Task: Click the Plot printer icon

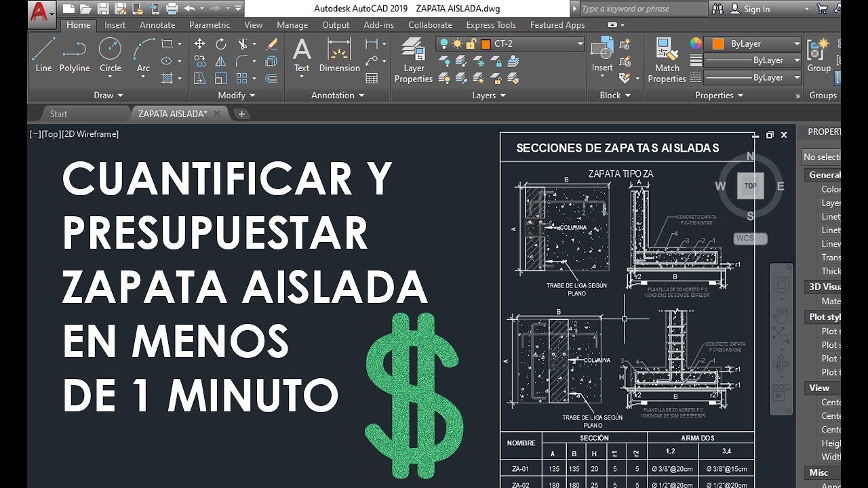Action: (x=172, y=9)
